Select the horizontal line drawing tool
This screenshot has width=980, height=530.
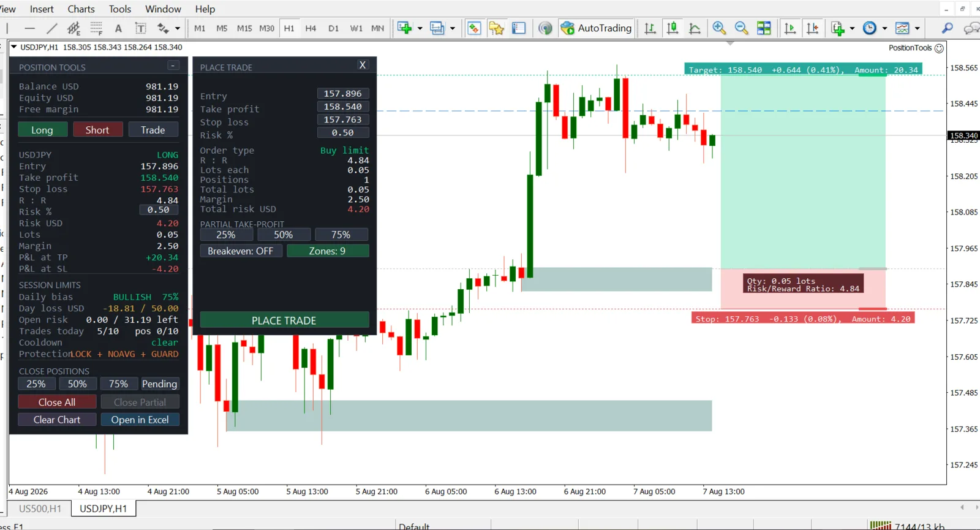click(x=29, y=28)
